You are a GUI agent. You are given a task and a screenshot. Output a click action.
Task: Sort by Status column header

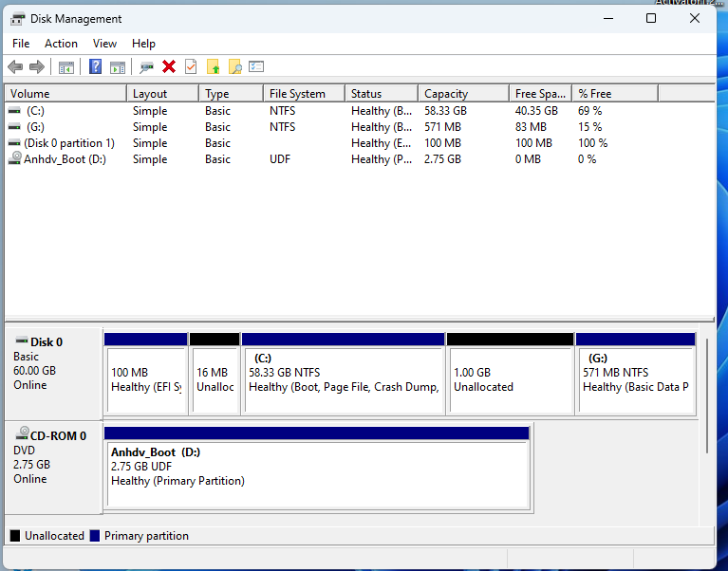(x=382, y=94)
